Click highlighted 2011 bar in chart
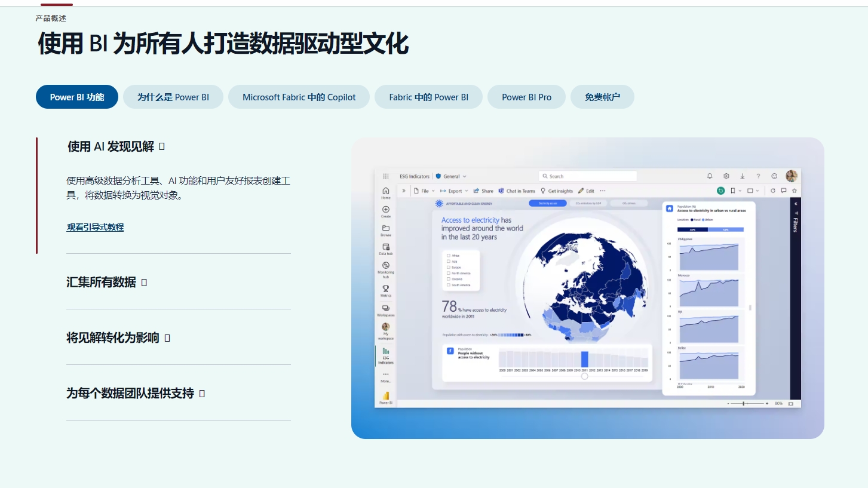Image resolution: width=868 pixels, height=488 pixels. click(x=584, y=359)
